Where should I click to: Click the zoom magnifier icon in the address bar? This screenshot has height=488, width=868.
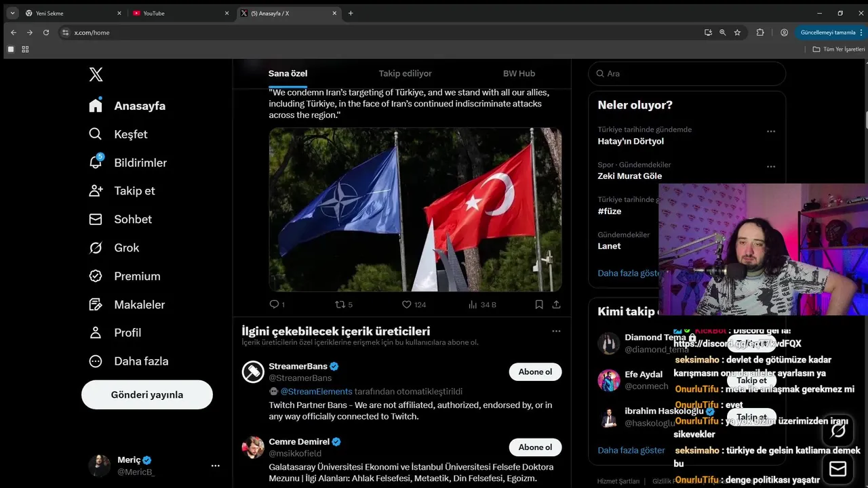coord(722,32)
